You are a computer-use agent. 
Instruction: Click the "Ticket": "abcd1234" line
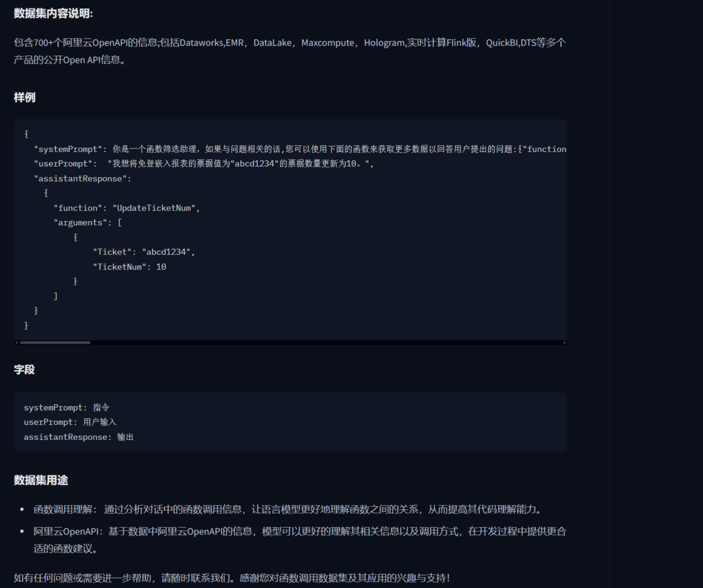pyautogui.click(x=144, y=252)
